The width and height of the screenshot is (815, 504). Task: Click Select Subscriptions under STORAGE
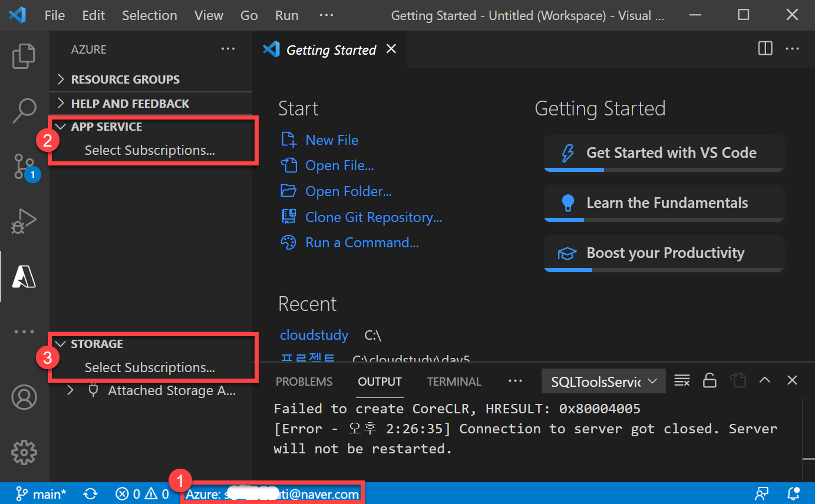click(x=150, y=367)
